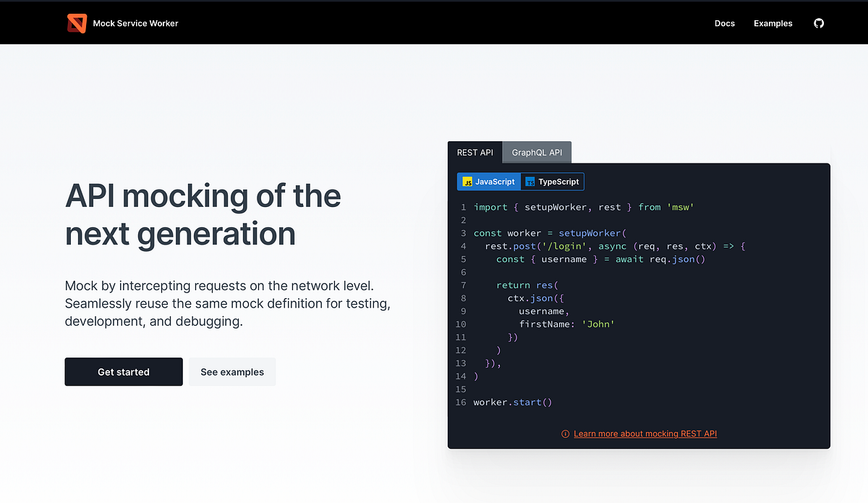Click the rest.post('/login' code line

click(615, 246)
